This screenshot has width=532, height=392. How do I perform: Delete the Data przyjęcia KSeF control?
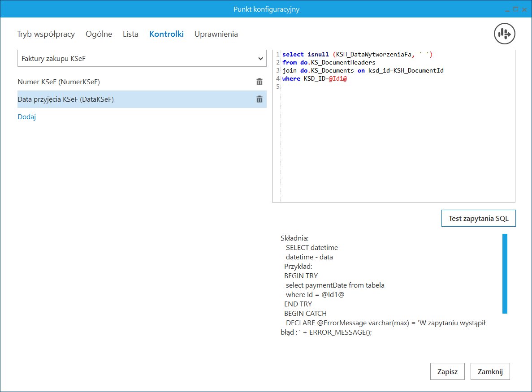coord(259,99)
